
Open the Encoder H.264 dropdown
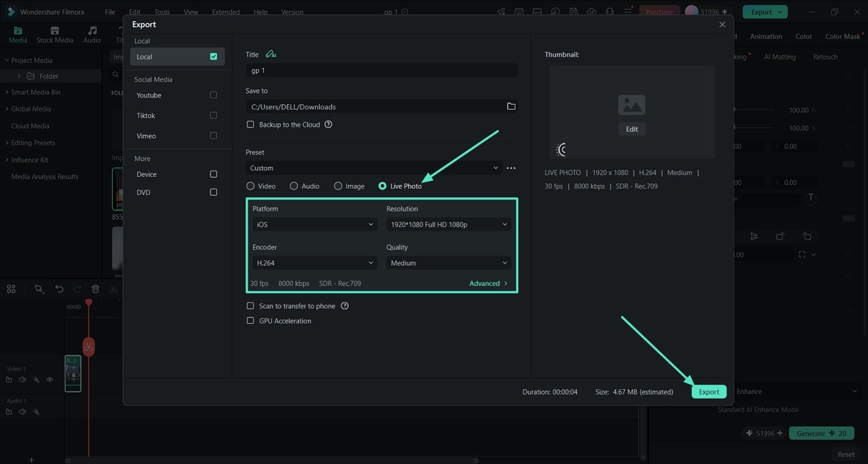pyautogui.click(x=314, y=263)
